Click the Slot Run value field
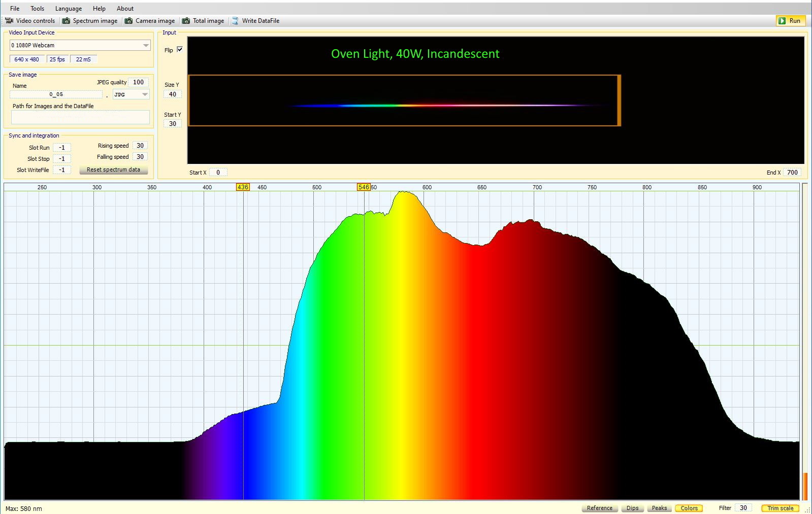The image size is (812, 514). 62,148
